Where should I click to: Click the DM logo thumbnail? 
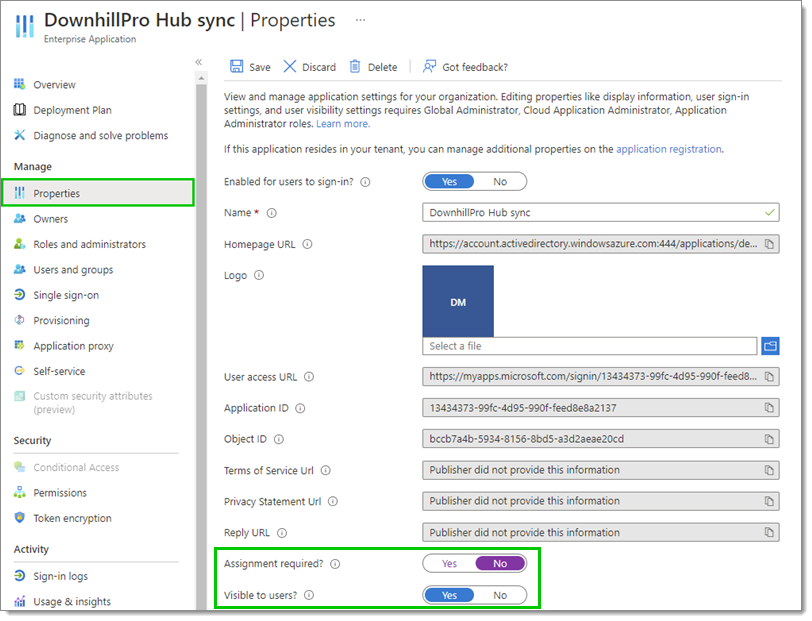pyautogui.click(x=458, y=301)
